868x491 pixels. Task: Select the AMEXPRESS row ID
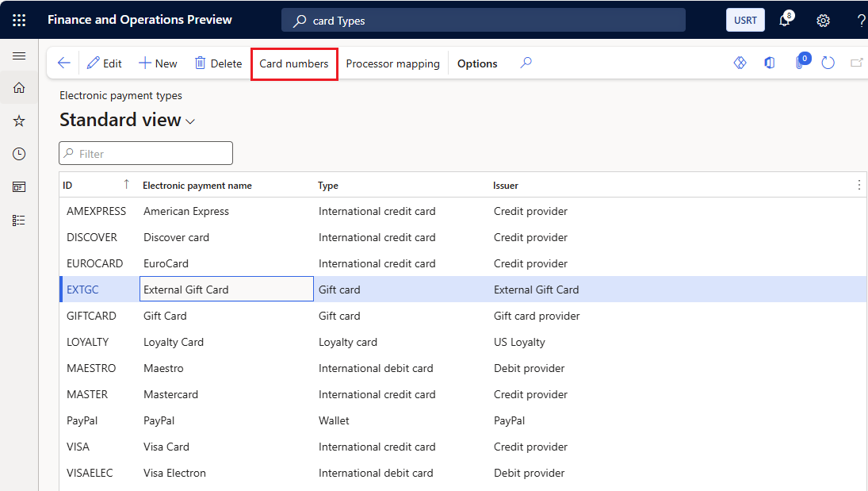click(97, 211)
